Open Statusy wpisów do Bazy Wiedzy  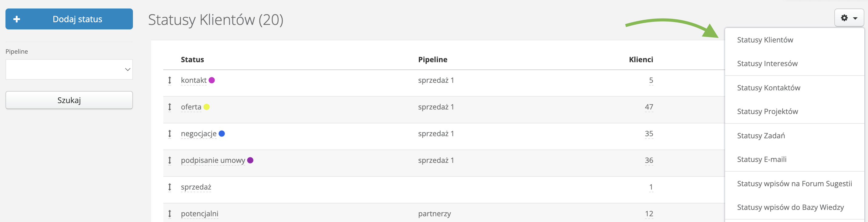790,207
